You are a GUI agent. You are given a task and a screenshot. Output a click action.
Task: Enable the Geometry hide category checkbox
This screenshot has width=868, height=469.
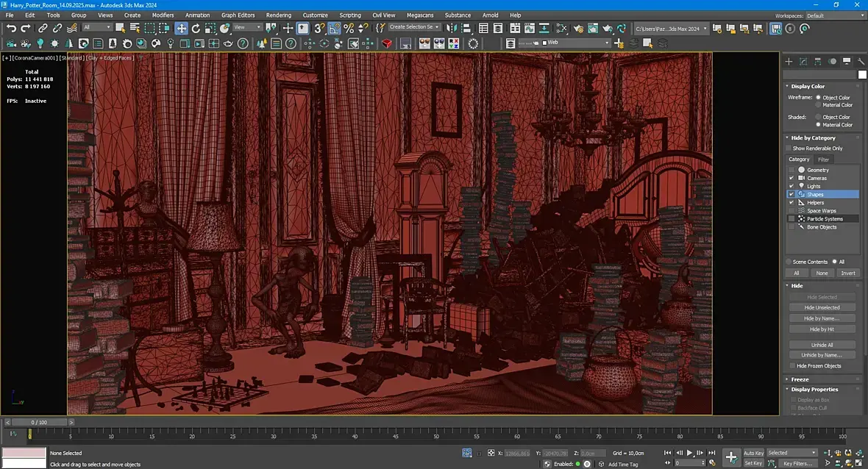point(791,170)
